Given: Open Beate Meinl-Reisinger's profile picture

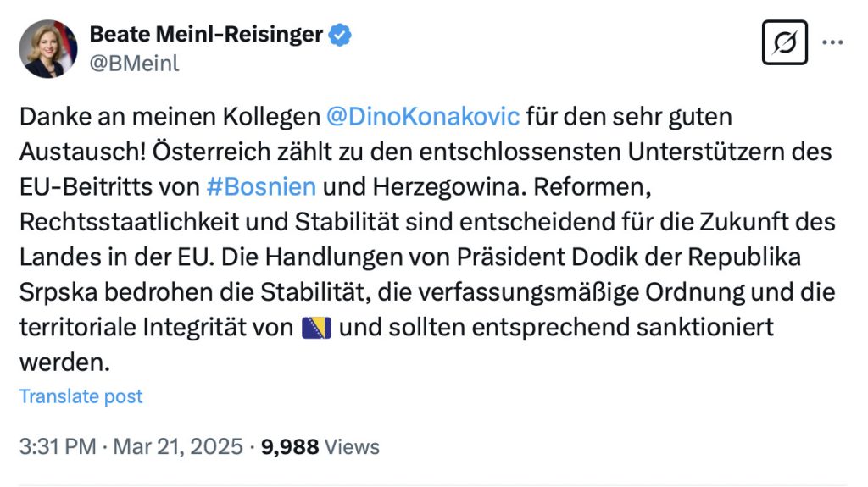Looking at the screenshot, I should coord(48,48).
